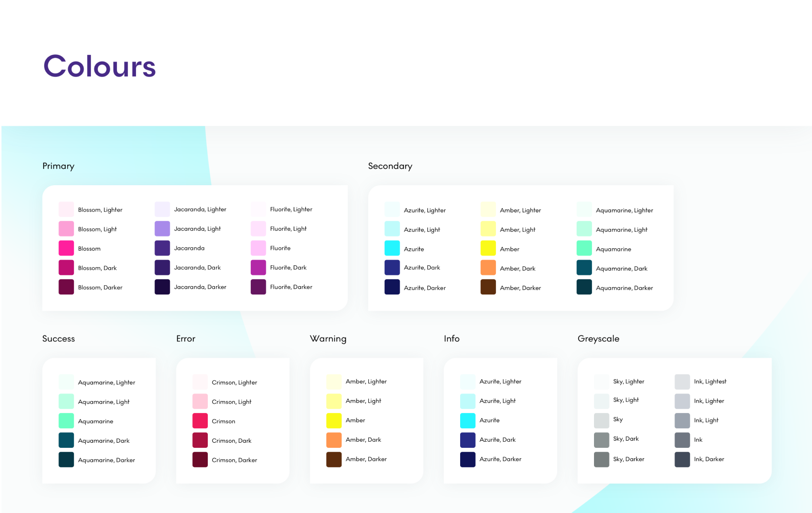Click the base Ink grey swatch
This screenshot has width=812, height=513.
(x=682, y=440)
